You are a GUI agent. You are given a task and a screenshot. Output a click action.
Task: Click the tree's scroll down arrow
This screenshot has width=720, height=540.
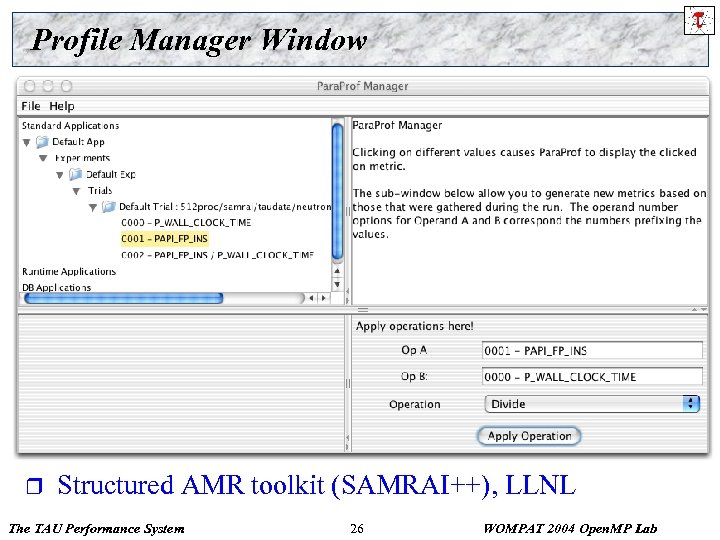coord(337,284)
